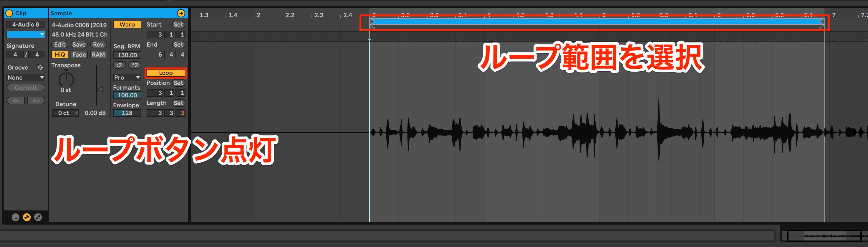Image resolution: width=868 pixels, height=247 pixels.
Task: Open the warp mode Pro dropdown
Action: pos(127,78)
